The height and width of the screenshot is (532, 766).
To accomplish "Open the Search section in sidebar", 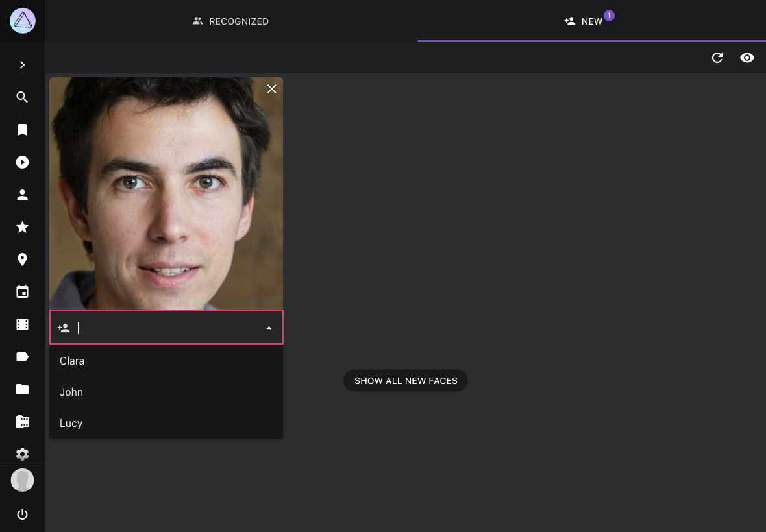I will tap(23, 97).
